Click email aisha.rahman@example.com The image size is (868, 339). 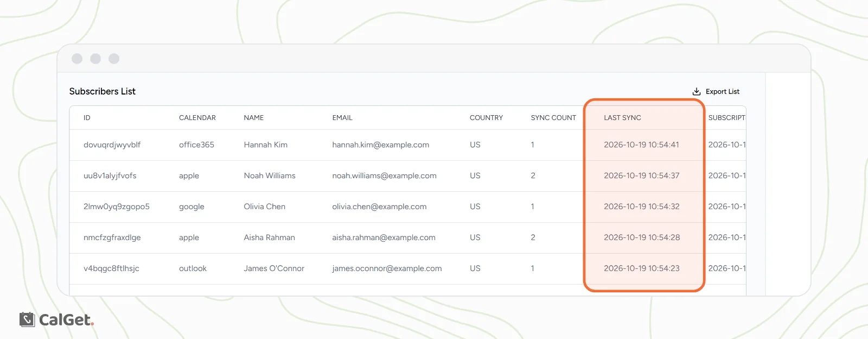pos(384,238)
